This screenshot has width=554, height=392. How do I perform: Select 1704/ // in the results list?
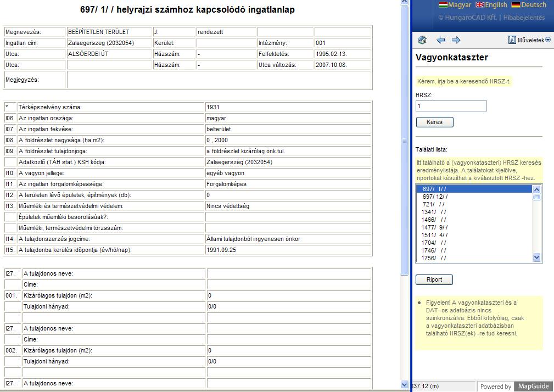click(x=474, y=243)
